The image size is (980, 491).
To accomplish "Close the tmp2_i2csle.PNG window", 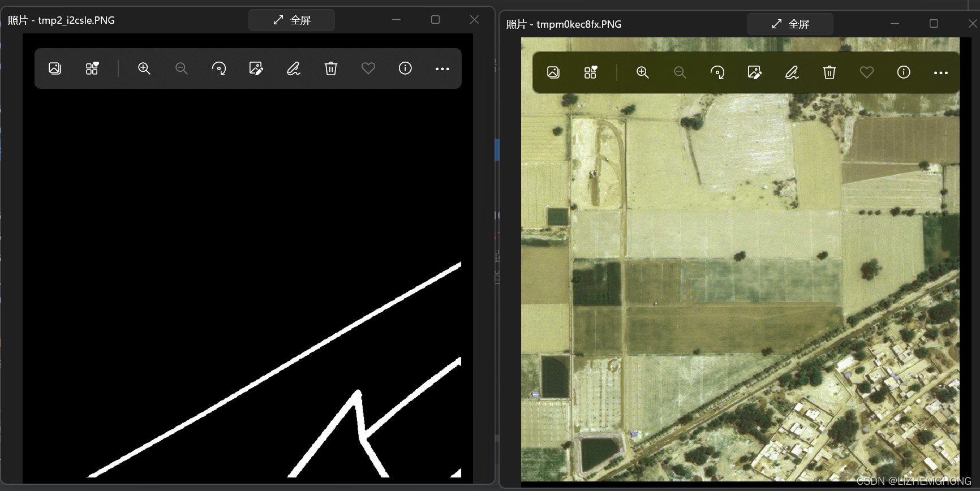I will [474, 20].
